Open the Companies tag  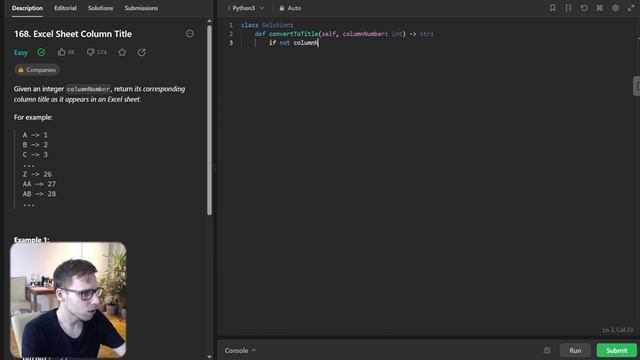37,70
